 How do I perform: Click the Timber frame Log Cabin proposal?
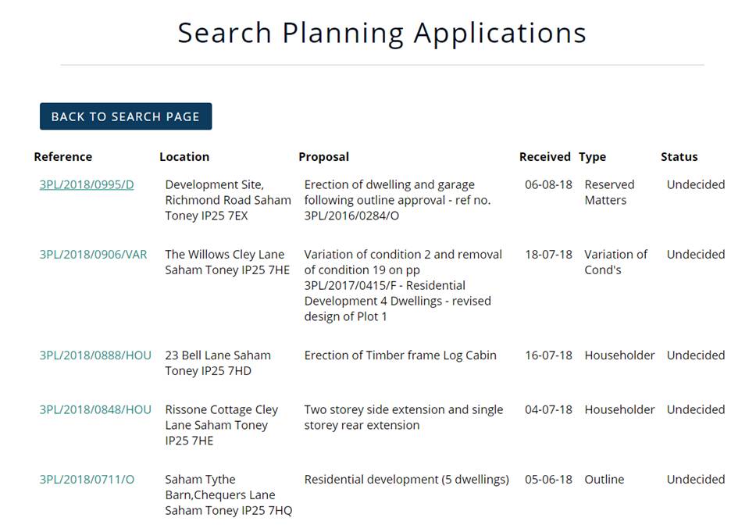[x=400, y=355]
